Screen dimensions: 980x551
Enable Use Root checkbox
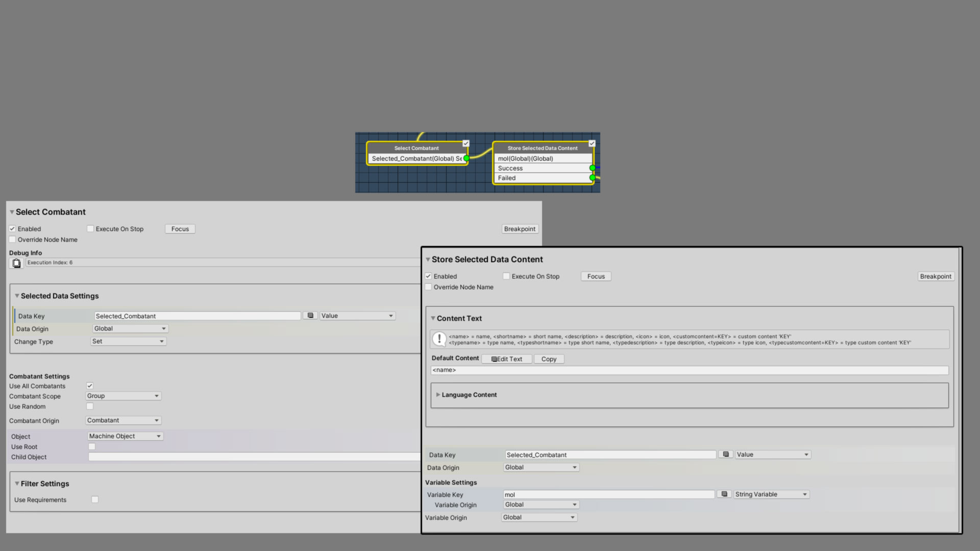(x=92, y=447)
